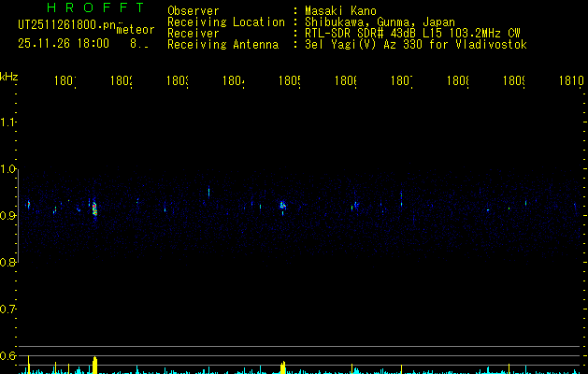588x374 pixels.
Task: Click the kHz axis unit label
Action: pos(9,77)
